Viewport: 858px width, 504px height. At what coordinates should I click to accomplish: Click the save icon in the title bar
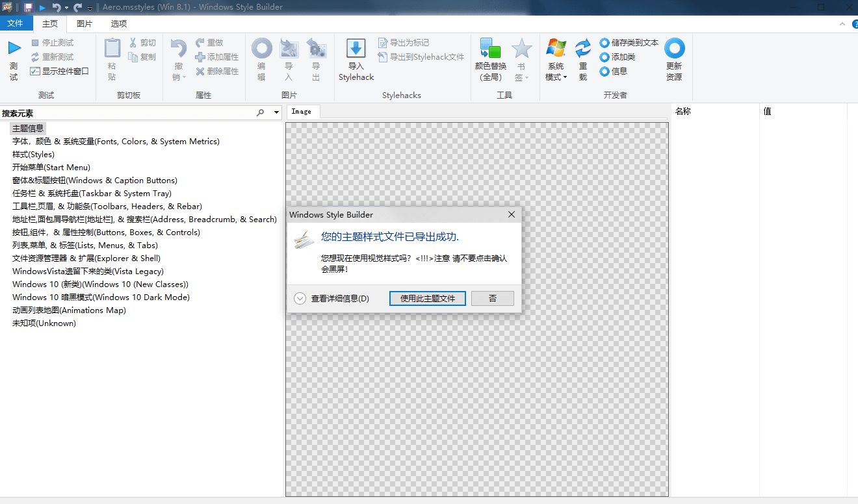(x=29, y=7)
